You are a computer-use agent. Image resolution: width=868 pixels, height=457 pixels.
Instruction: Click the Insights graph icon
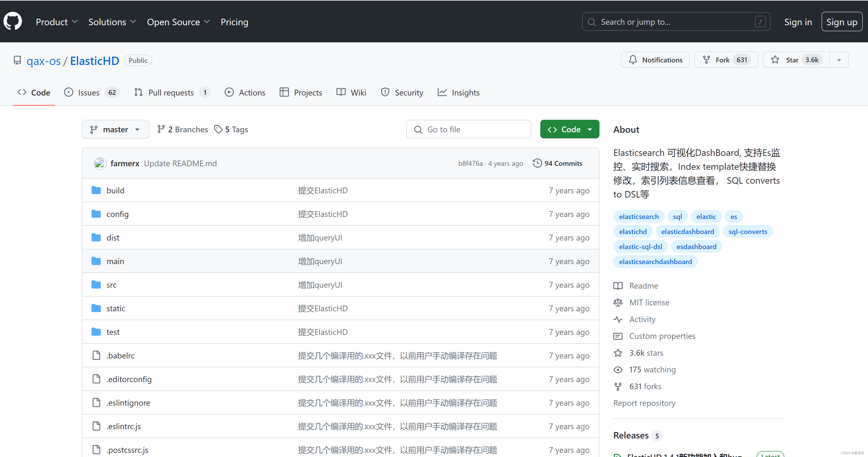point(442,92)
